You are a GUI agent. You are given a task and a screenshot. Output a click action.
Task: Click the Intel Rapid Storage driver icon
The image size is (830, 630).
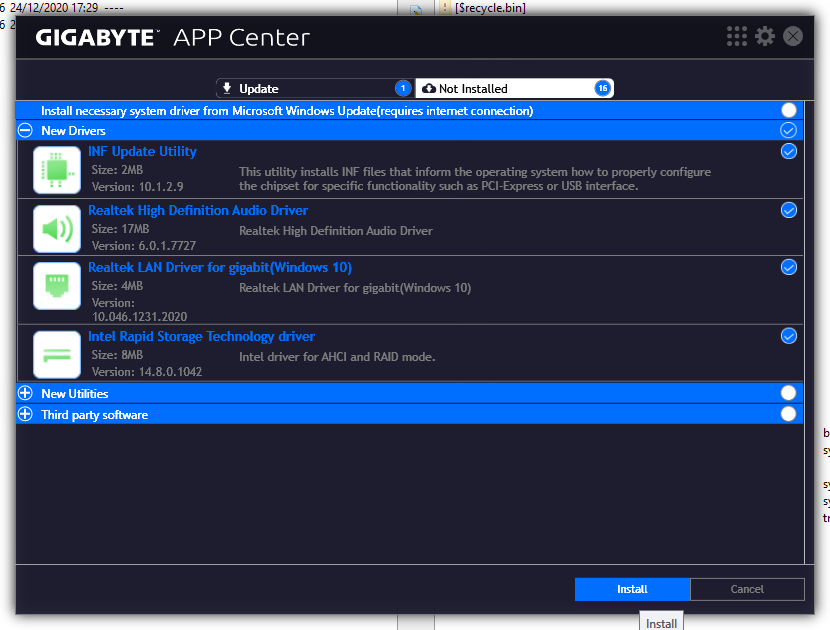point(56,354)
